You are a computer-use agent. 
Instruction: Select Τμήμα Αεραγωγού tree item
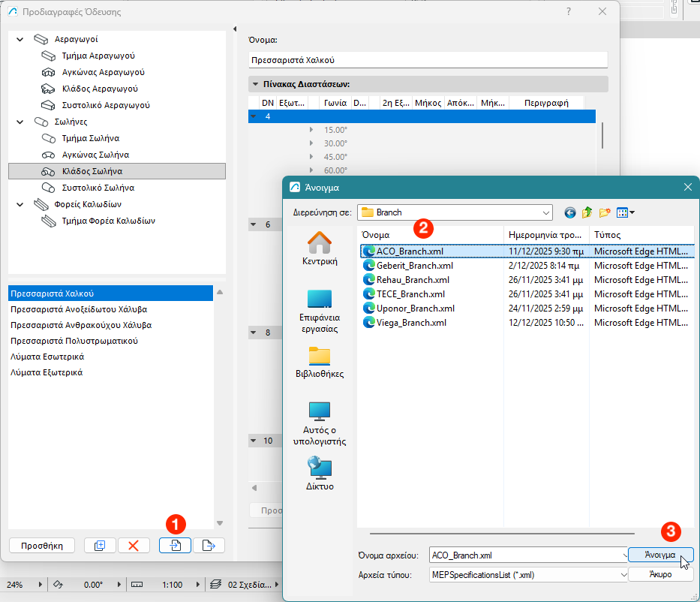[98, 56]
